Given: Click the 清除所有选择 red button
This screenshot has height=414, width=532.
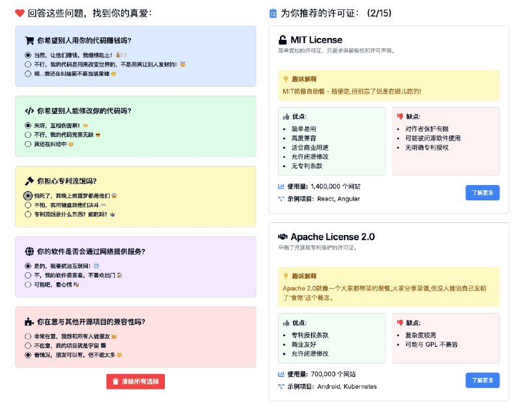Looking at the screenshot, I should [x=136, y=381].
